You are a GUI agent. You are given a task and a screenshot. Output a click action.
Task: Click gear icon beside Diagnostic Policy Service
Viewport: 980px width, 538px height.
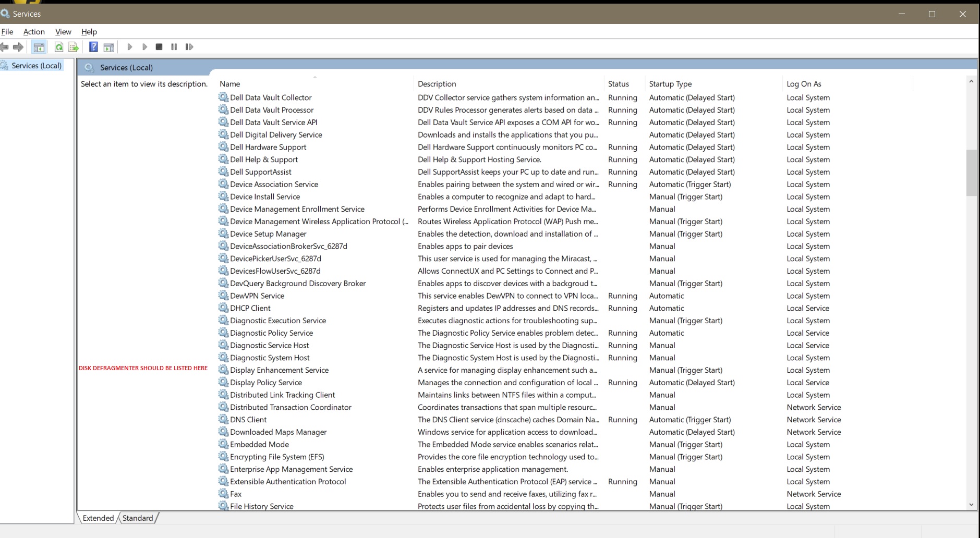tap(223, 333)
